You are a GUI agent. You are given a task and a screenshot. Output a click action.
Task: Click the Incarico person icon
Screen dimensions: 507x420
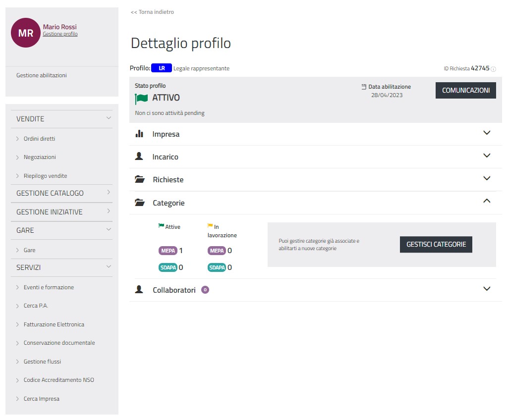click(139, 157)
